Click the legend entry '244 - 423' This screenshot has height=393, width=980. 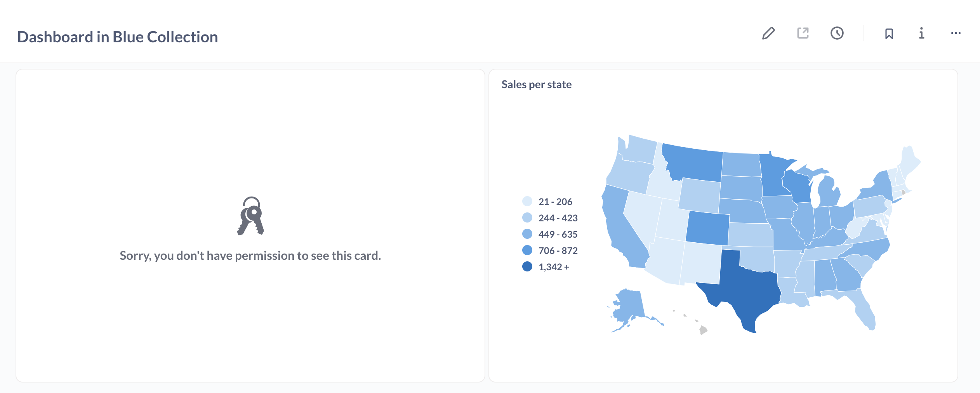click(x=558, y=218)
